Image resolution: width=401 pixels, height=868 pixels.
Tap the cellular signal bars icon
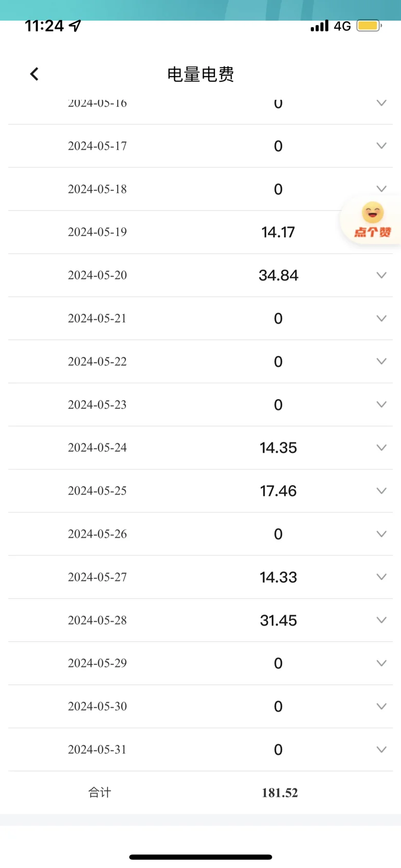[x=319, y=26]
